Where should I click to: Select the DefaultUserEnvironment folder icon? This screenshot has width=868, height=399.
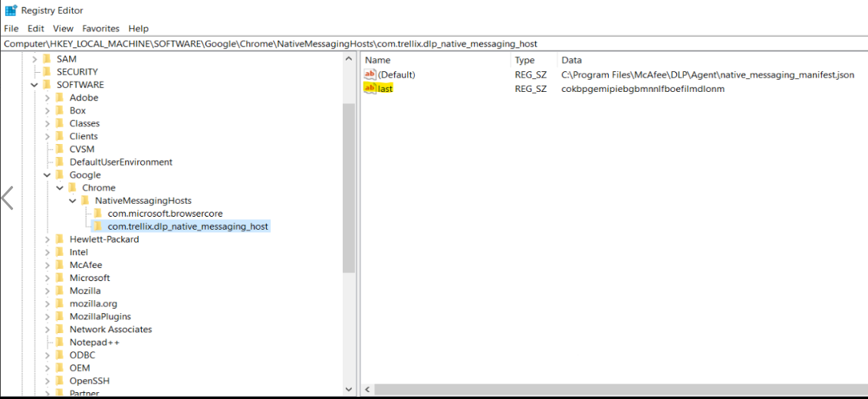60,162
